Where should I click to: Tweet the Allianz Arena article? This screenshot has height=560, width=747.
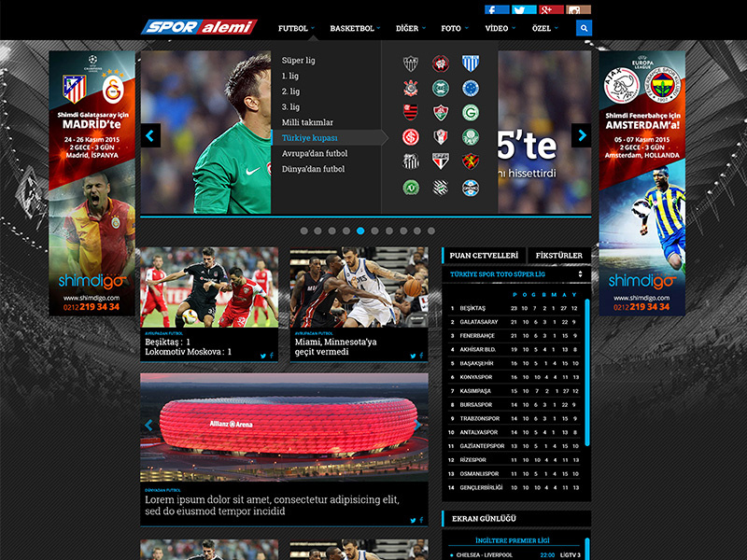(x=413, y=521)
